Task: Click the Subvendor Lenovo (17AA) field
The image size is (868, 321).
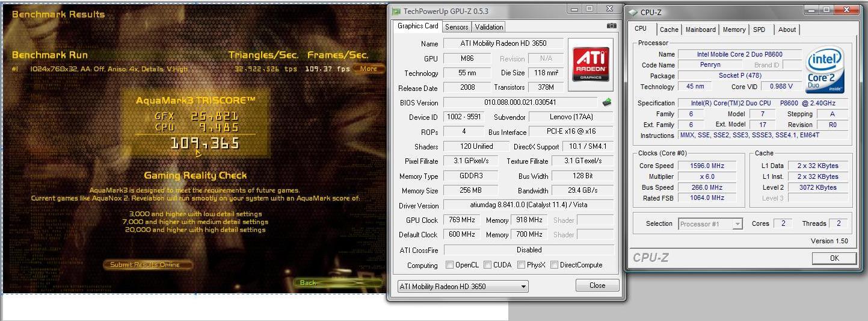Action: coord(571,117)
